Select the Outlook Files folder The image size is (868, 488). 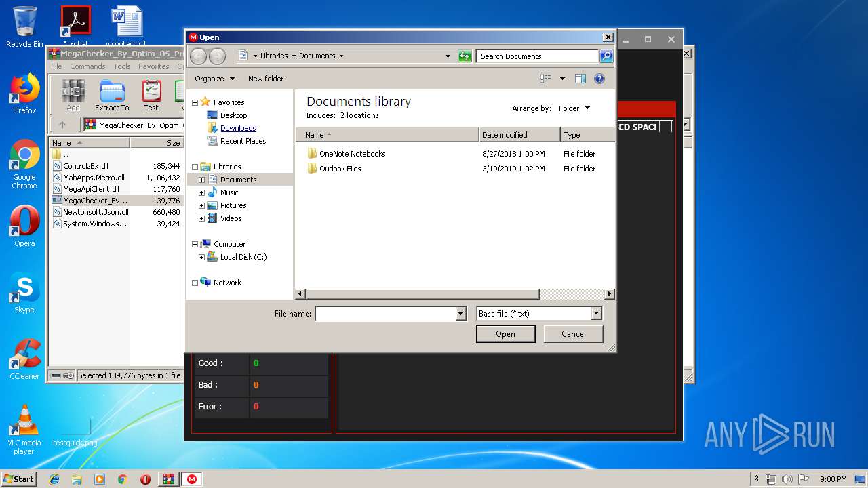[x=340, y=169]
